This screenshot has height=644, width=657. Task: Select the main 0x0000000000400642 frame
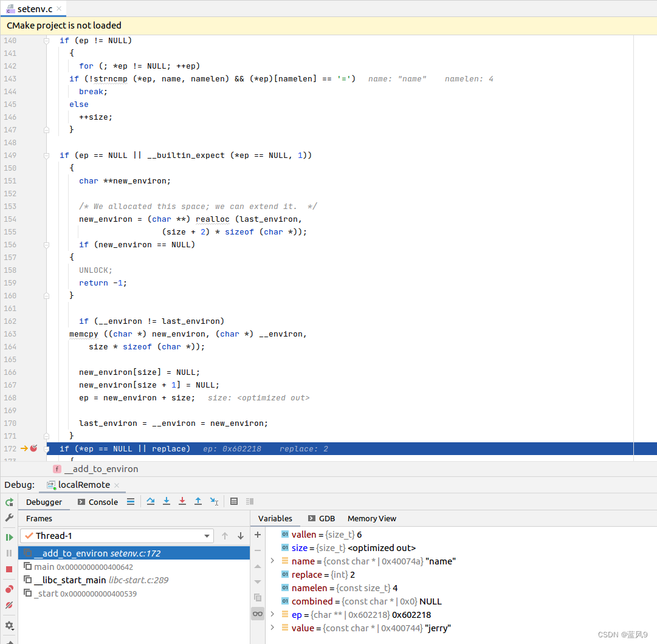(134, 566)
